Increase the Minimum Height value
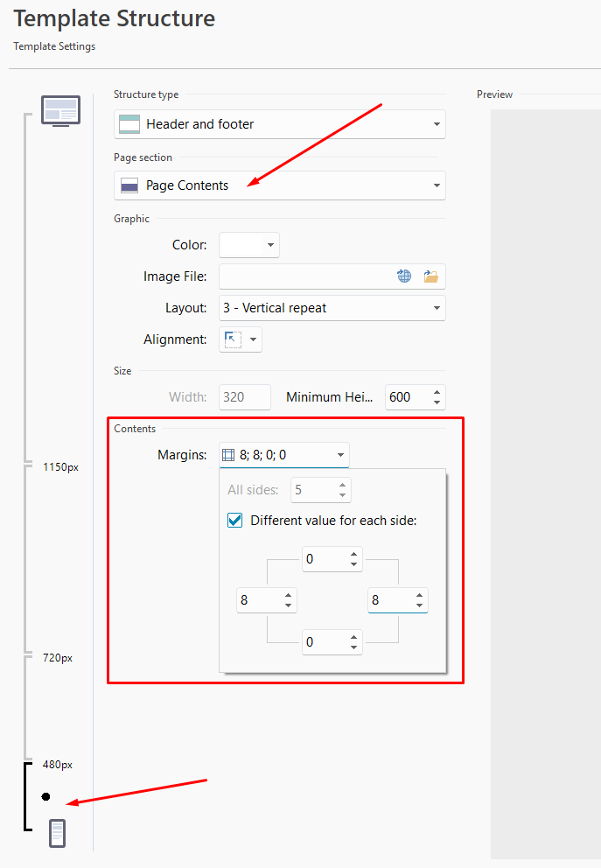Screen dimensions: 601x868 coord(437,392)
